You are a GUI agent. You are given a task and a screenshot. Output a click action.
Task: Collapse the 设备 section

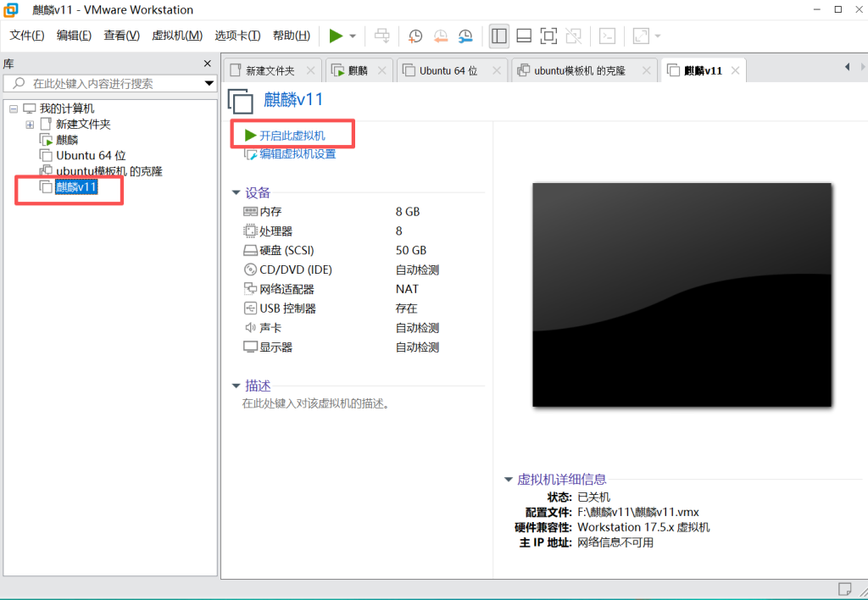[236, 192]
